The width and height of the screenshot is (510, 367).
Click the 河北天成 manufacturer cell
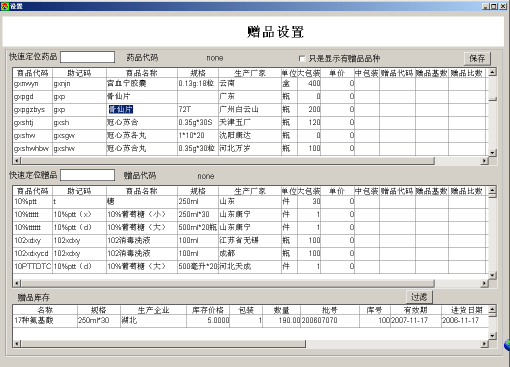click(x=250, y=267)
